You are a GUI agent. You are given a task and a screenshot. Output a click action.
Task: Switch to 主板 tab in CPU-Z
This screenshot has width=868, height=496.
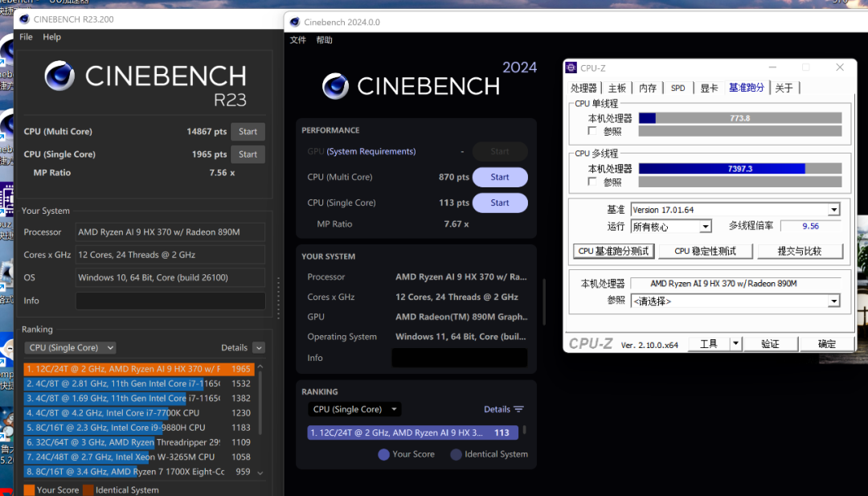(616, 88)
